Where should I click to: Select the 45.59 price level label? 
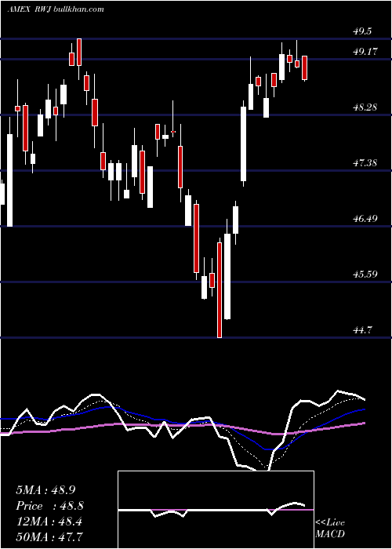click(365, 274)
